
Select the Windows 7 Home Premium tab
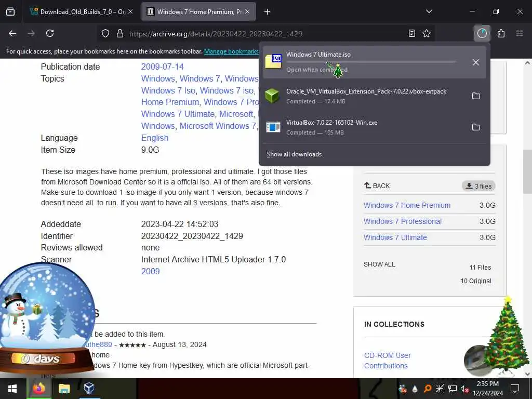click(198, 12)
